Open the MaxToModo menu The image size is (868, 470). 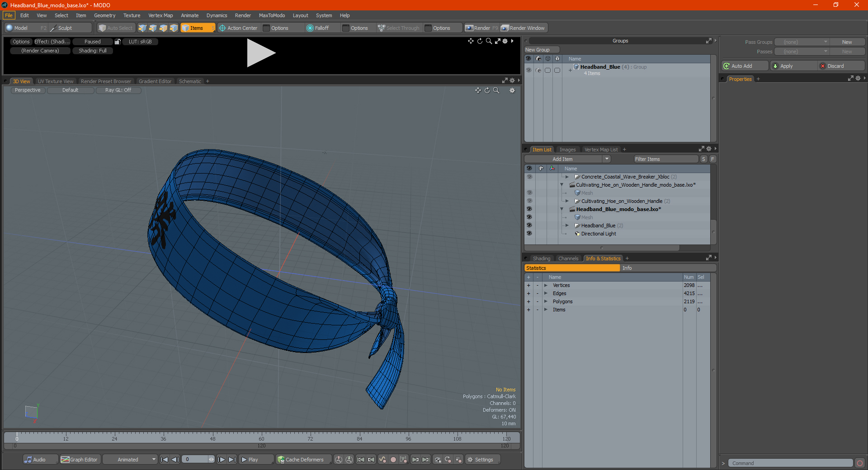[272, 15]
